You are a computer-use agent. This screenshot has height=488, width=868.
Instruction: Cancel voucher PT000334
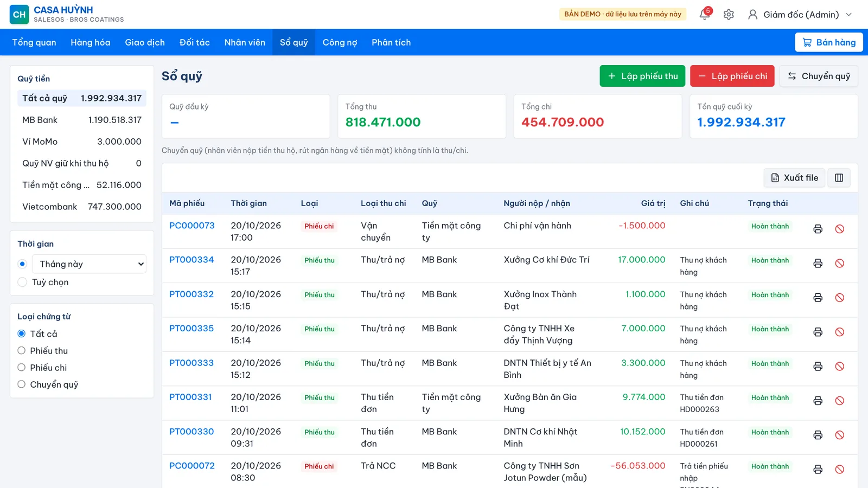tap(839, 264)
